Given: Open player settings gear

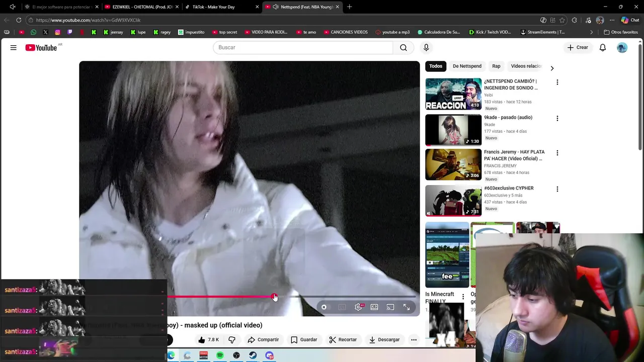Looking at the screenshot, I should (x=358, y=307).
